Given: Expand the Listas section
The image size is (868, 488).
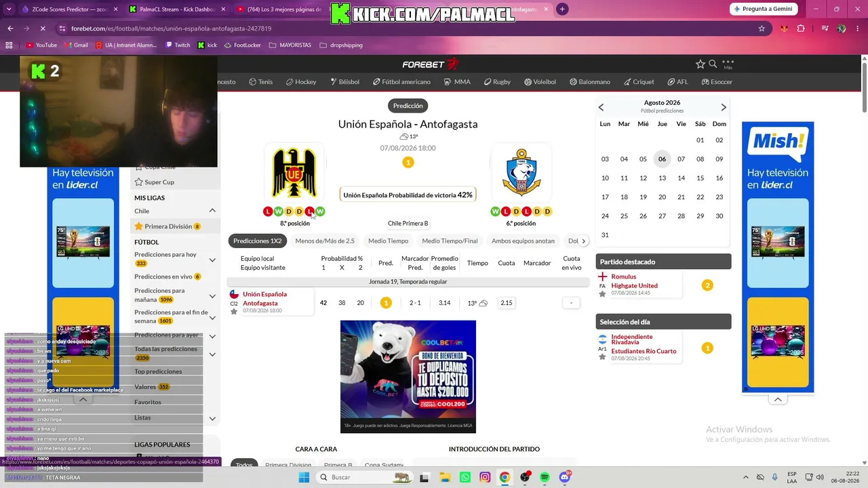Looking at the screenshot, I should pyautogui.click(x=212, y=418).
